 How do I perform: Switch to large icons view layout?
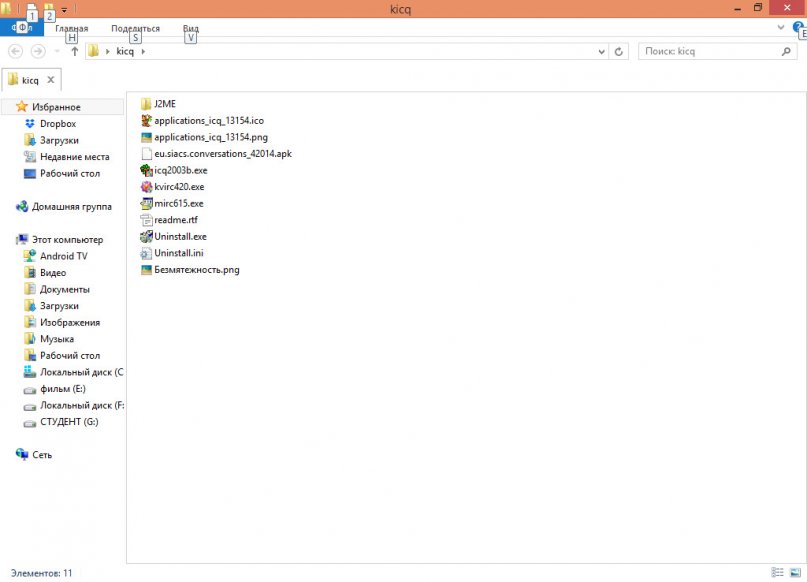click(x=795, y=572)
